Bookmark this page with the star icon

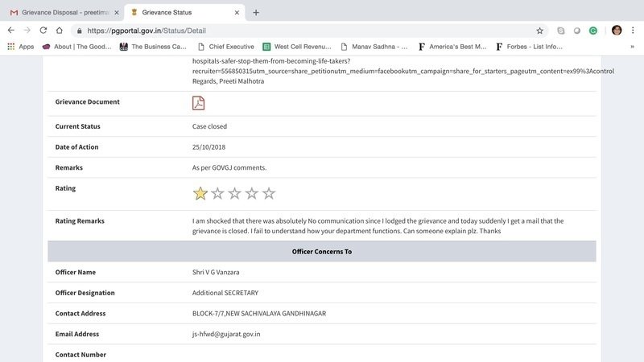(539, 30)
